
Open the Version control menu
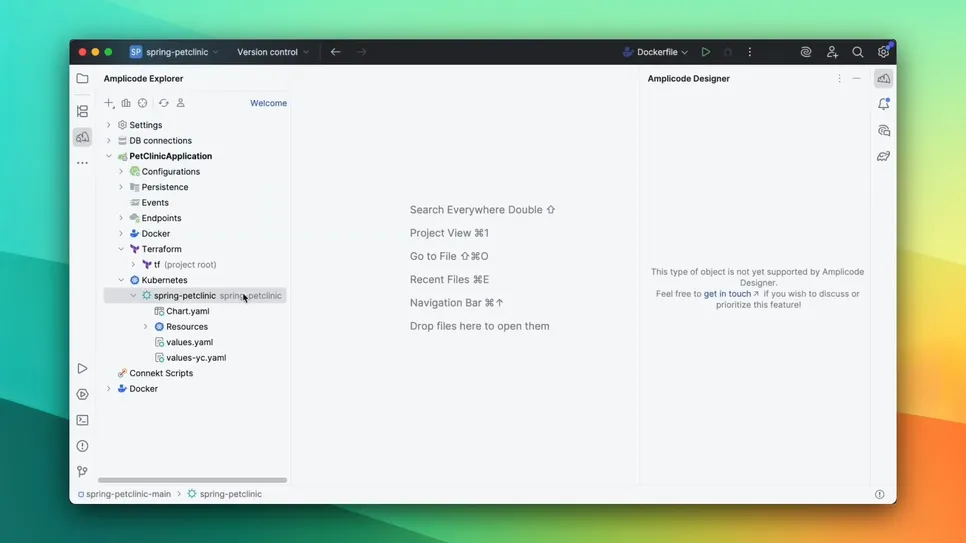click(x=272, y=52)
